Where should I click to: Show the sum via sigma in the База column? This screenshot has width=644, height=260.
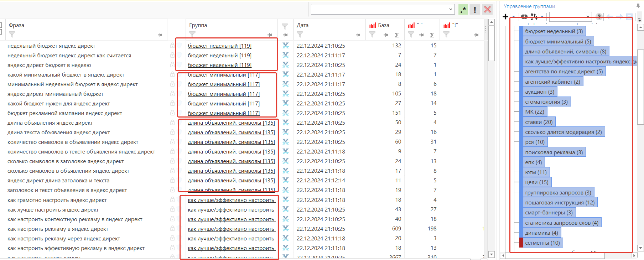click(397, 35)
